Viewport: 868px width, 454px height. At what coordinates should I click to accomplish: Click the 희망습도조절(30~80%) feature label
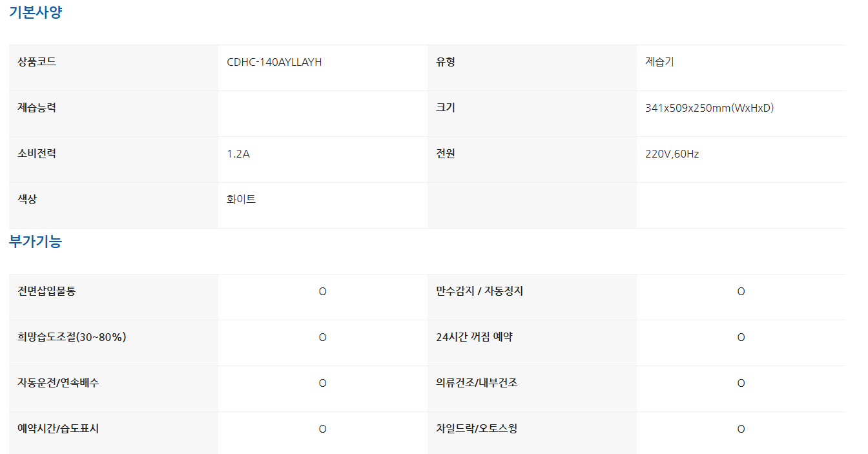click(x=72, y=337)
